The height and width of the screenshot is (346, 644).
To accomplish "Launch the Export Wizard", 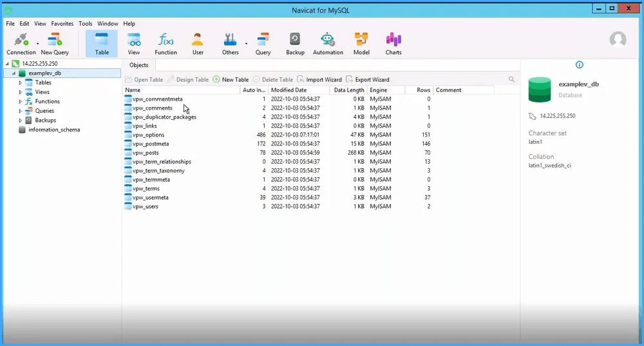I will [x=368, y=79].
